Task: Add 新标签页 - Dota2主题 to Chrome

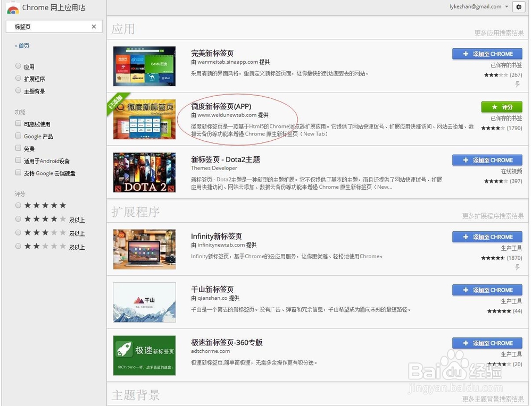Action: click(x=487, y=160)
